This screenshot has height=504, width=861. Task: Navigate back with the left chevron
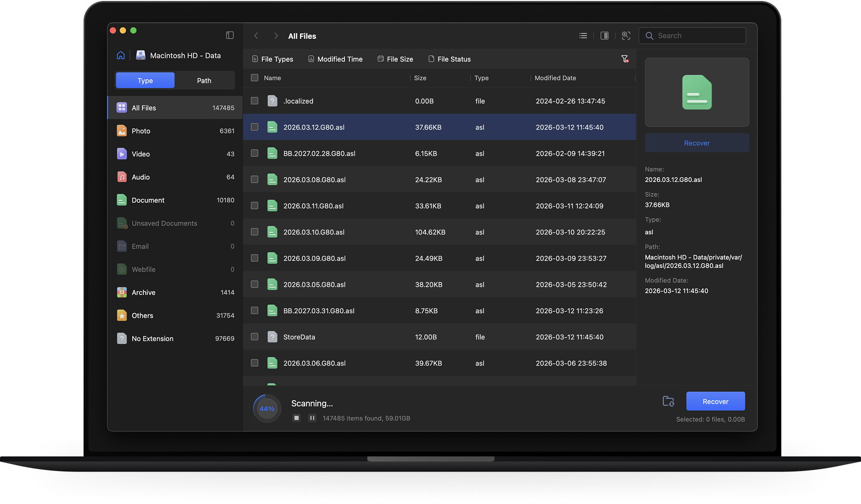point(256,36)
